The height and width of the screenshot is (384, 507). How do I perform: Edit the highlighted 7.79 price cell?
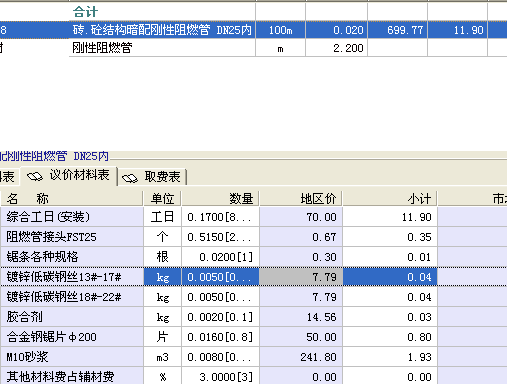301,277
